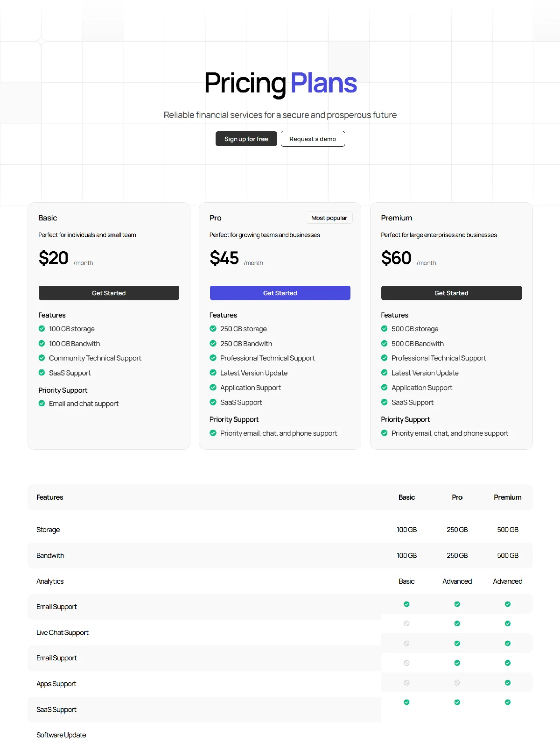Viewport: 560px width, 750px height.
Task: Click the Request a demo button
Action: point(313,139)
